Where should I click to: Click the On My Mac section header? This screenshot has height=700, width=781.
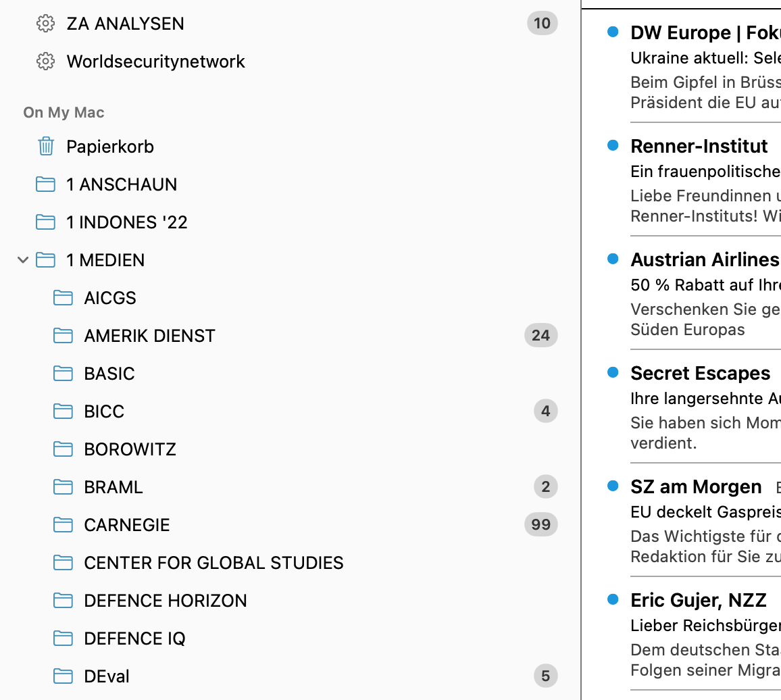coord(64,112)
